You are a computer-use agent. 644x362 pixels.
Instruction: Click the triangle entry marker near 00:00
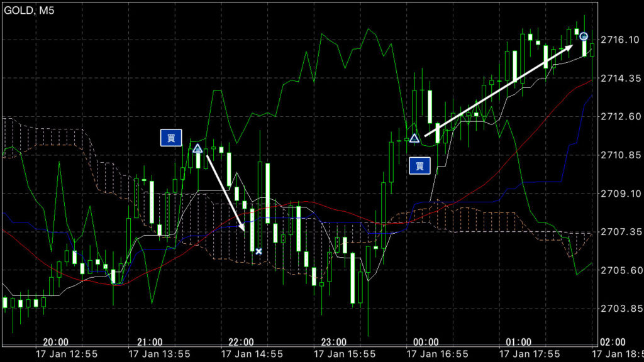414,138
